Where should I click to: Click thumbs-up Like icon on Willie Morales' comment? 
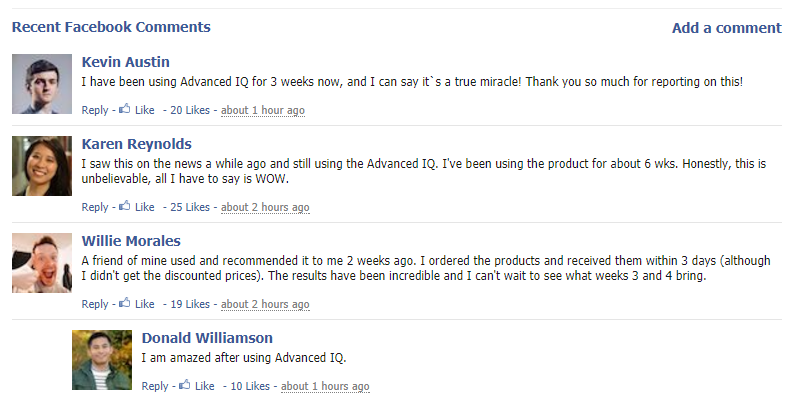tap(124, 303)
